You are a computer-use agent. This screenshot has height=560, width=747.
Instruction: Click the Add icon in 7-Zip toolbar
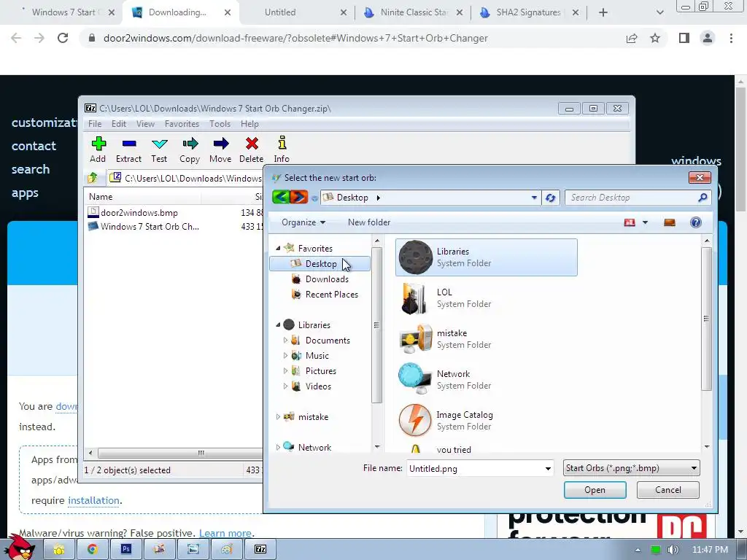coord(98,144)
